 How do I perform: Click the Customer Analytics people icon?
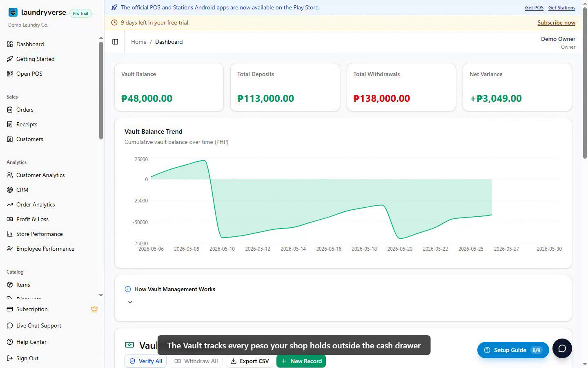click(x=10, y=175)
